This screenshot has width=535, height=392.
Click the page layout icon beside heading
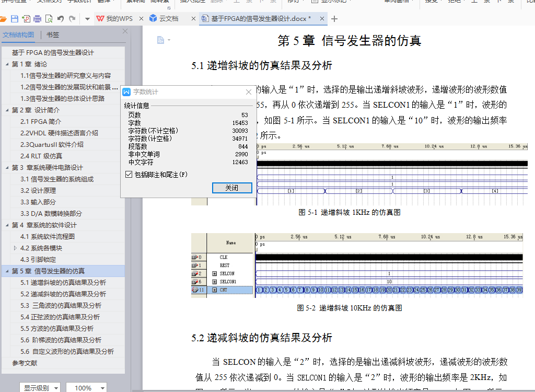point(160,40)
